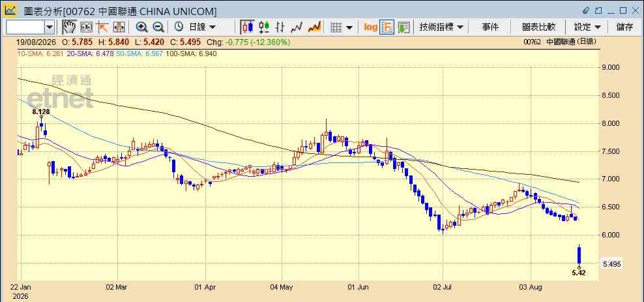Click the 00762 中國聯通 (日線) chart title
Viewport: 644px width, 302px height.
(x=560, y=42)
